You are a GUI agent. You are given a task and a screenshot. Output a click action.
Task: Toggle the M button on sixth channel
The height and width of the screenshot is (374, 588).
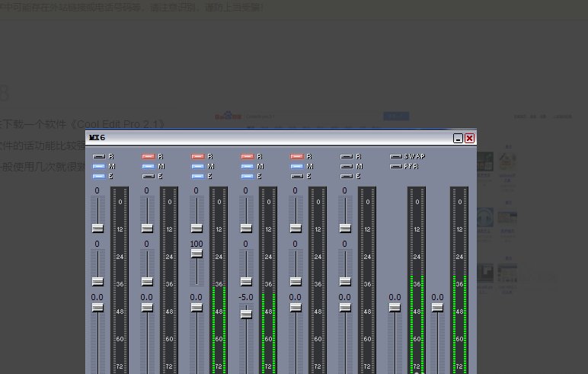click(x=346, y=166)
